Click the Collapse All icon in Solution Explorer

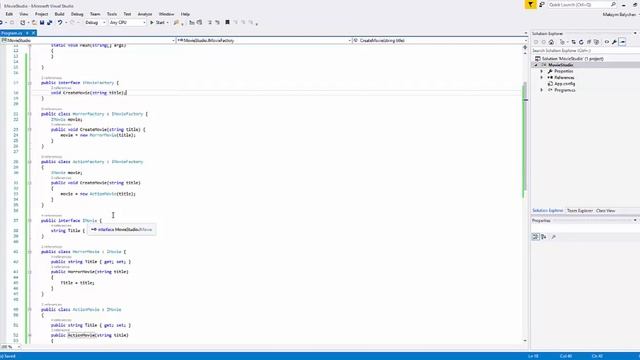[589, 42]
